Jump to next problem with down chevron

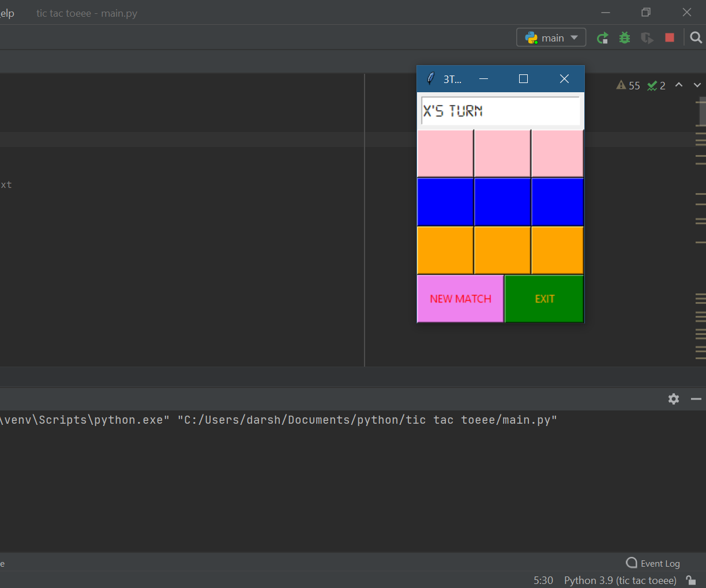[x=697, y=85]
